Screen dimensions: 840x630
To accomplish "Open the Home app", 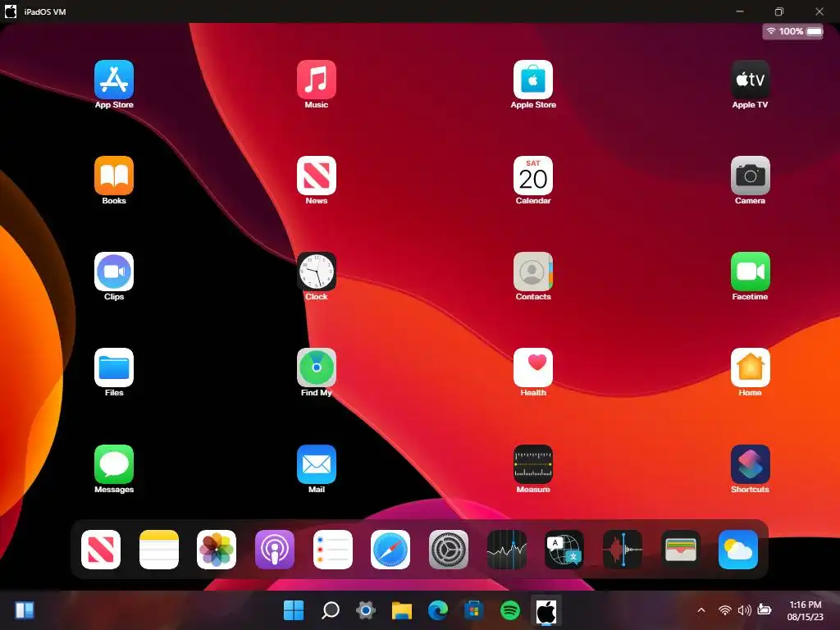I will coord(750,367).
